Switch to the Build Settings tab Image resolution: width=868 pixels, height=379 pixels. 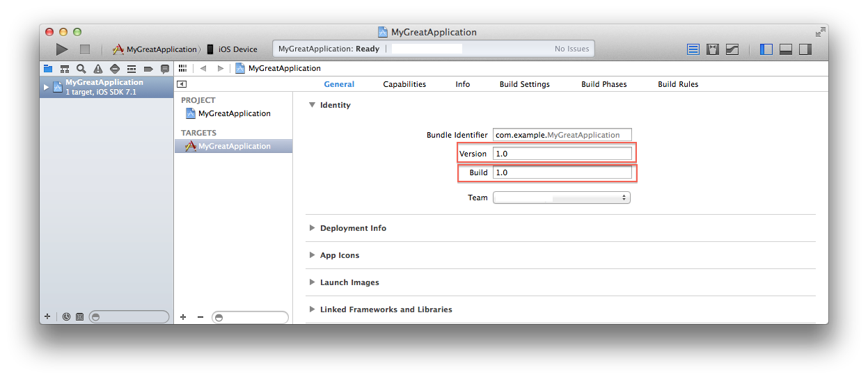point(524,84)
